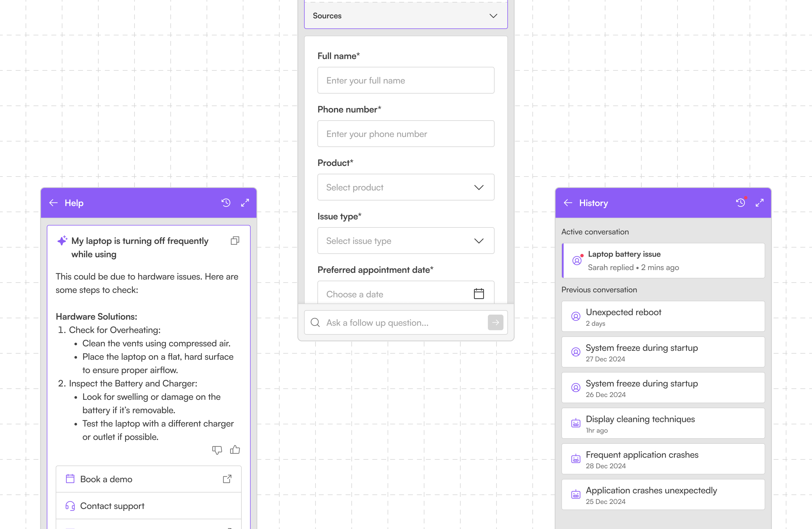Click the sparkle AI icon beside the question
The width and height of the screenshot is (812, 529).
[x=62, y=241]
